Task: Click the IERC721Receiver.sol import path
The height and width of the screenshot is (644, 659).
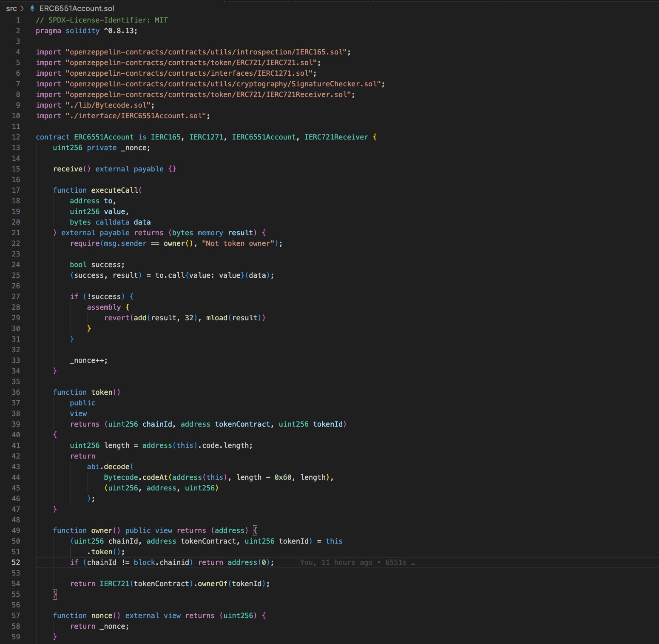Action: pyautogui.click(x=208, y=94)
